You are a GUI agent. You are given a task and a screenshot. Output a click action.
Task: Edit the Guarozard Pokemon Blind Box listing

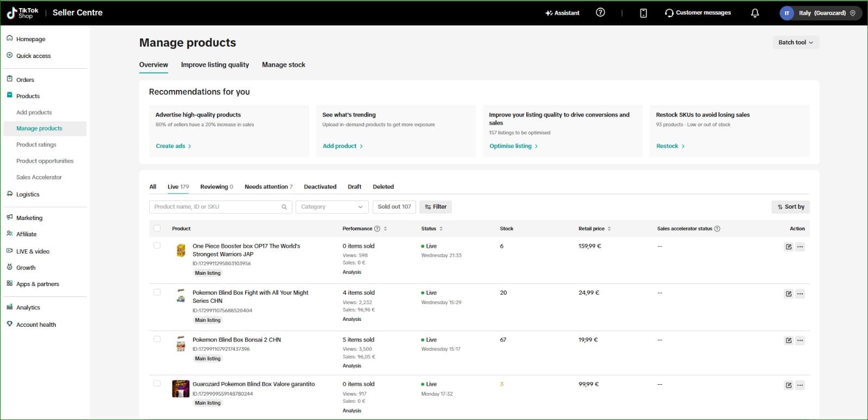[x=788, y=385]
